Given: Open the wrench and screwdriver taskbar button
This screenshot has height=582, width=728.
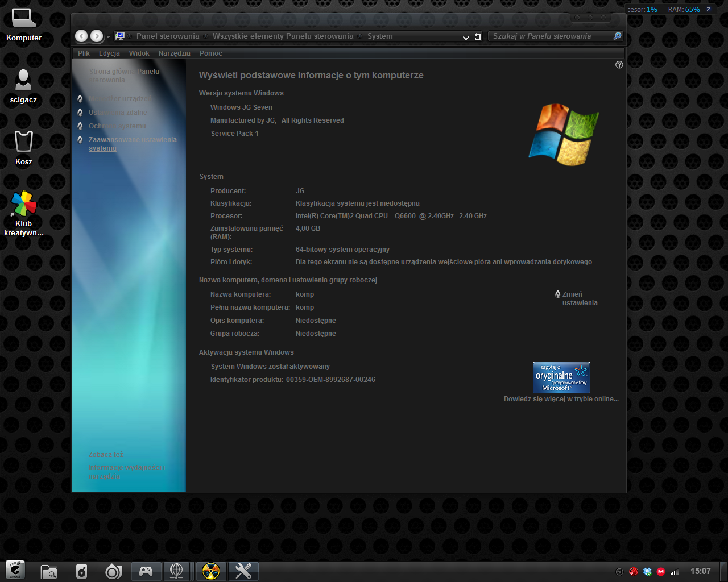Looking at the screenshot, I should click(243, 571).
